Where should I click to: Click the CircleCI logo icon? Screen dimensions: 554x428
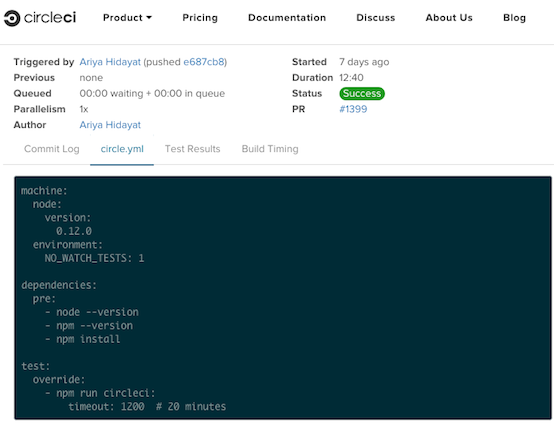(x=12, y=18)
